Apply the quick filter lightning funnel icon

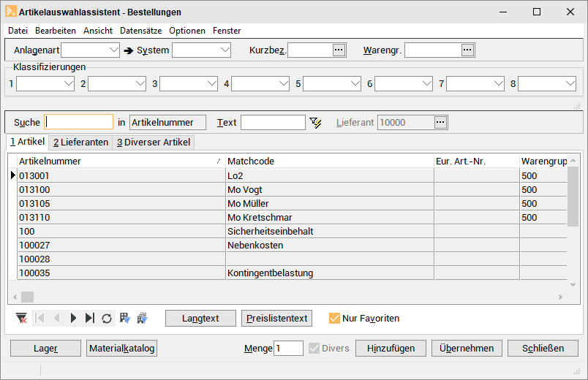point(315,123)
